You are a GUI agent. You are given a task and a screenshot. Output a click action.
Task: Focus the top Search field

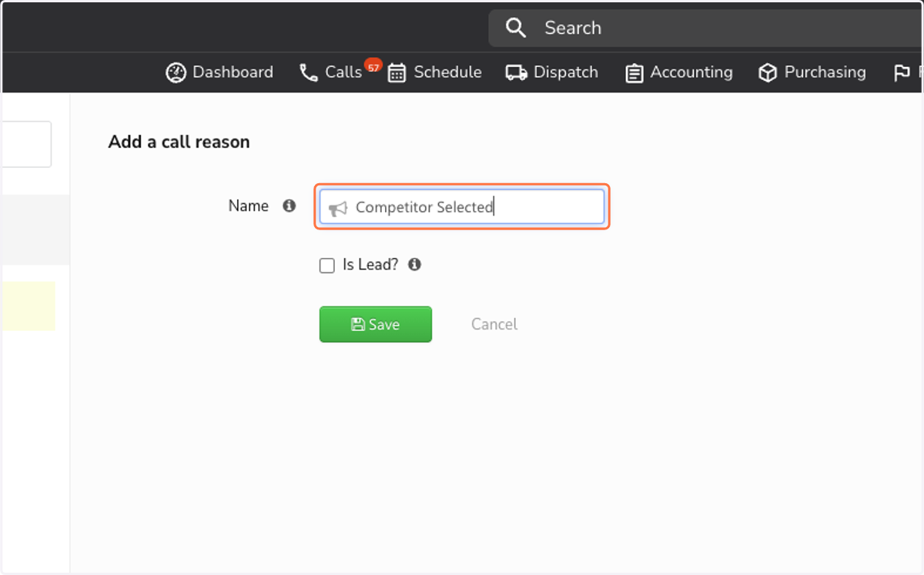[x=706, y=28]
